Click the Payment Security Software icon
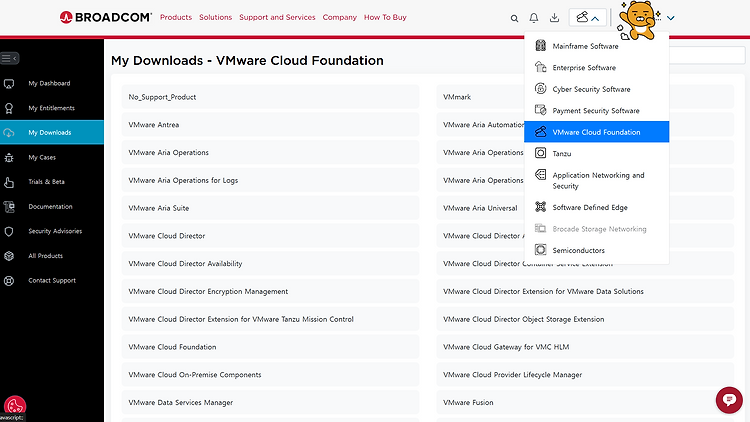Viewport: 750px width, 422px height. pyautogui.click(x=540, y=110)
